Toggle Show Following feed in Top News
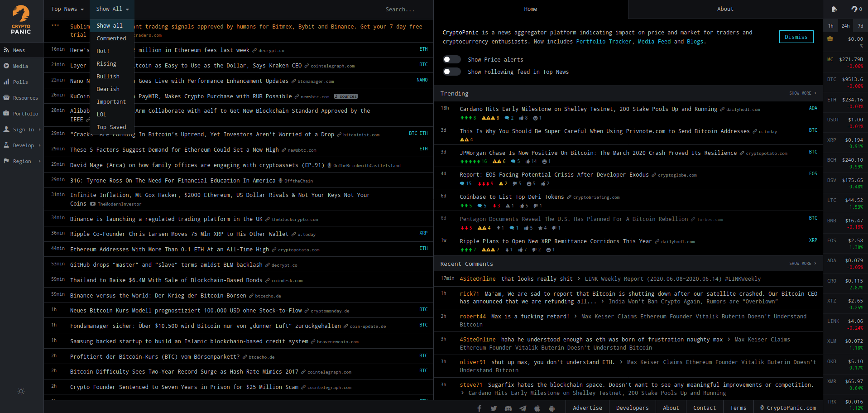This screenshot has height=413, width=868. [x=451, y=72]
